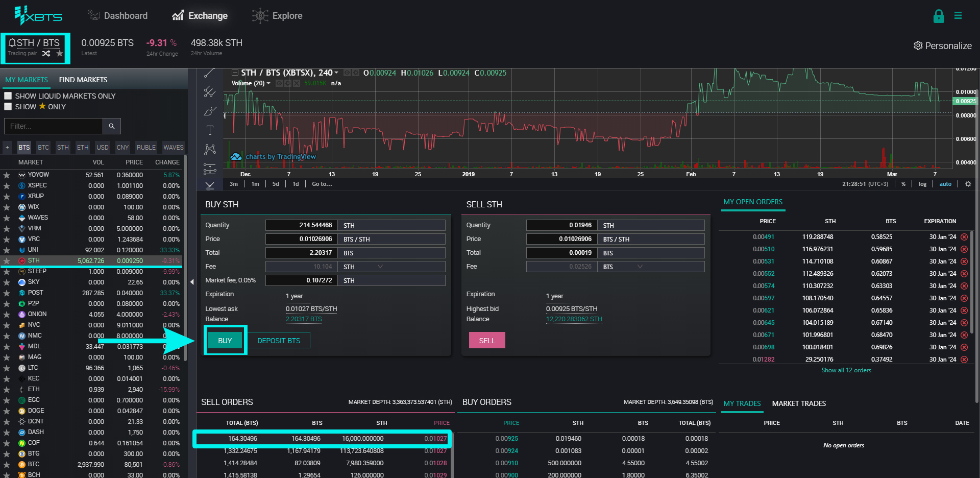Hide the STH/BTS main series eye icon

[x=347, y=73]
